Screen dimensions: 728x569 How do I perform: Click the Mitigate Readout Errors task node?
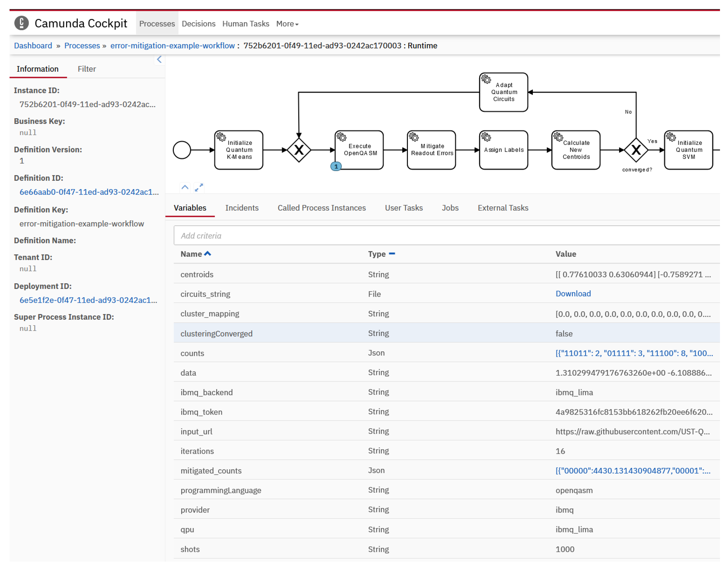coord(431,150)
